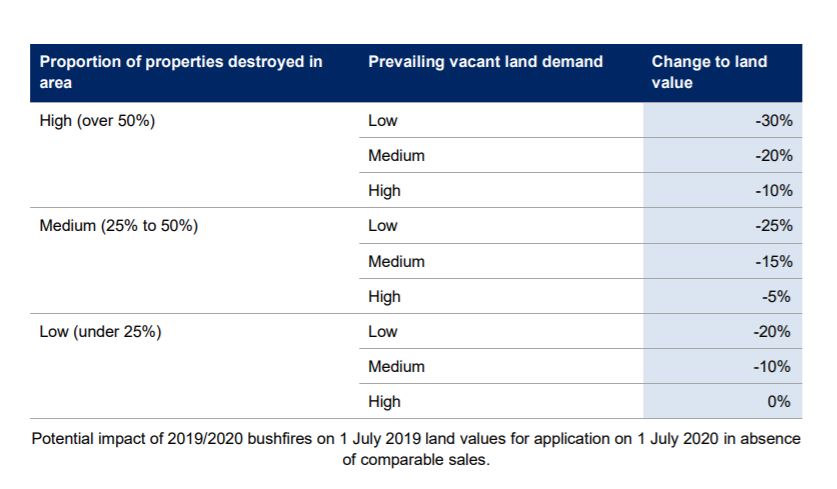Click 'Medium' demand under Low destroyed proportion
This screenshot has height=489, width=837.
397,367
